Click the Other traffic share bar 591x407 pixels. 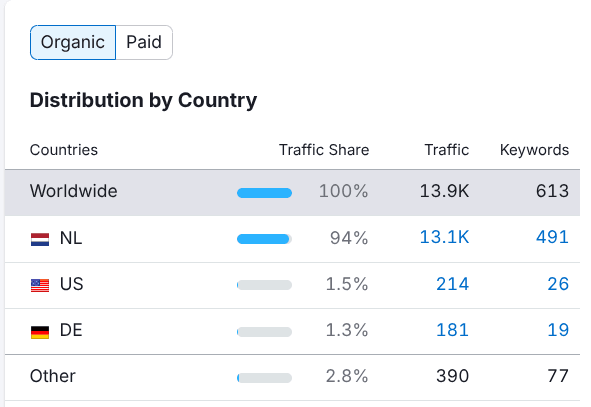[264, 378]
